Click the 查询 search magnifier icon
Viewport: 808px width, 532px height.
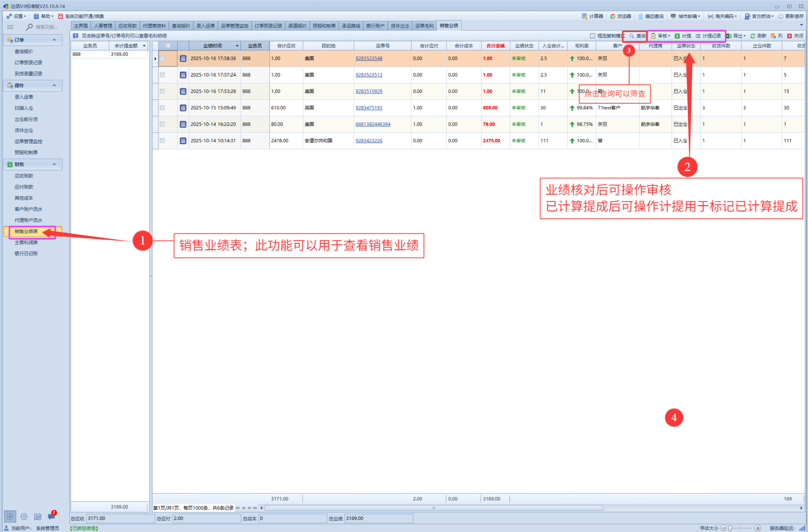632,36
